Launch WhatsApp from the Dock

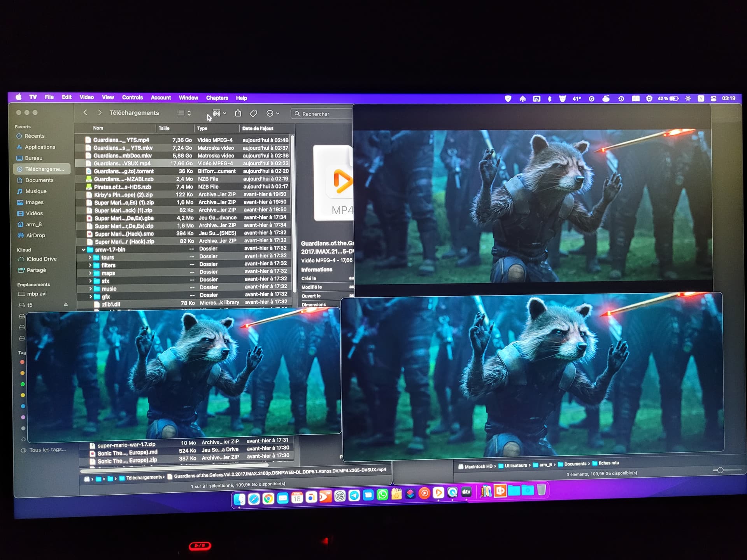(382, 495)
